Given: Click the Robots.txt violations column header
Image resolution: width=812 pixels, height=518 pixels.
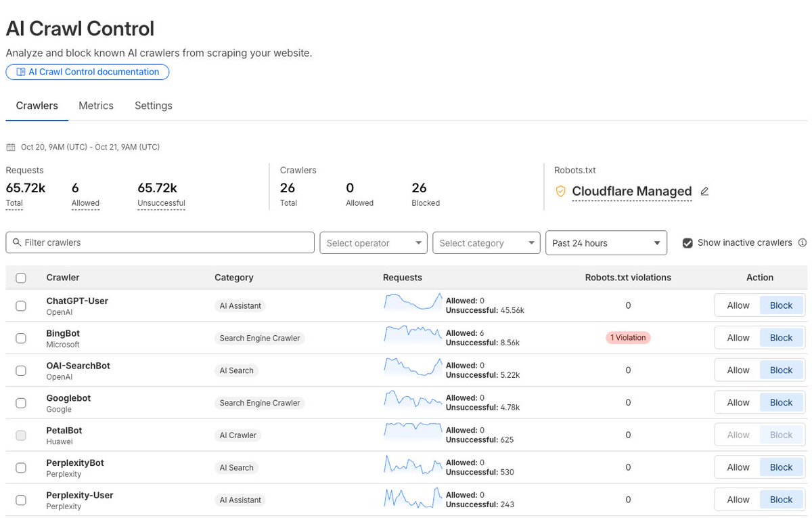Looking at the screenshot, I should 628,278.
